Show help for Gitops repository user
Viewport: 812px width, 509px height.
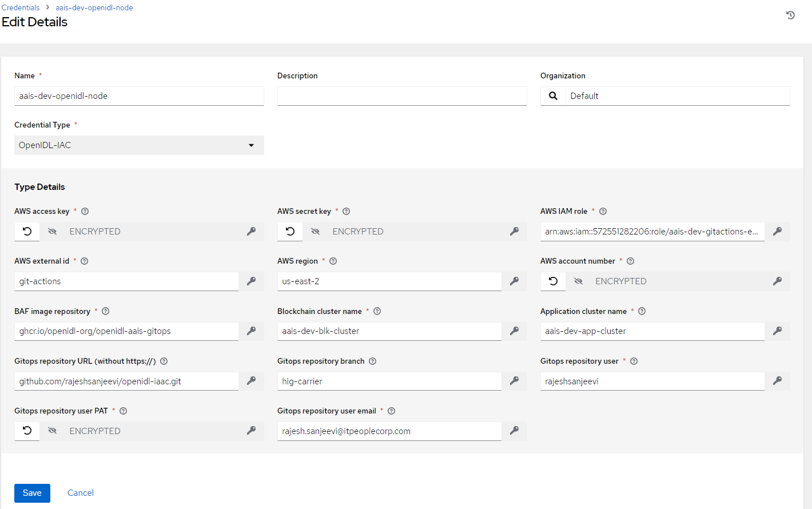(634, 361)
